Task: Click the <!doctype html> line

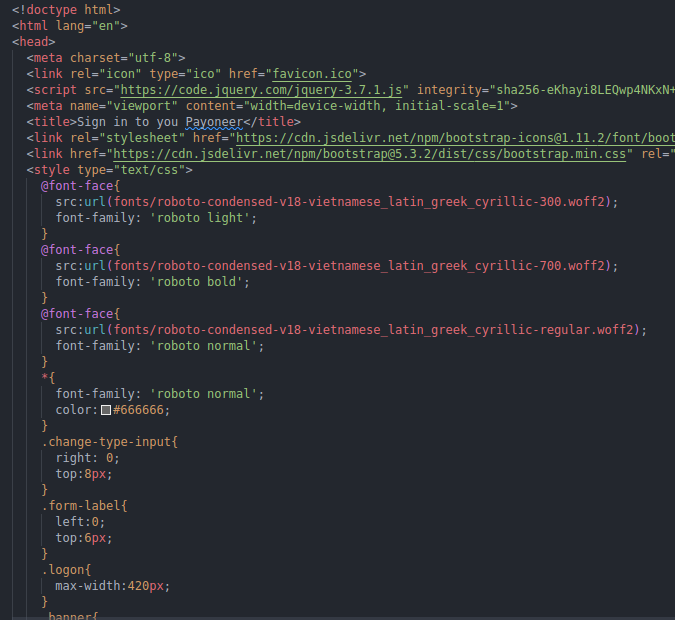Action: point(66,9)
